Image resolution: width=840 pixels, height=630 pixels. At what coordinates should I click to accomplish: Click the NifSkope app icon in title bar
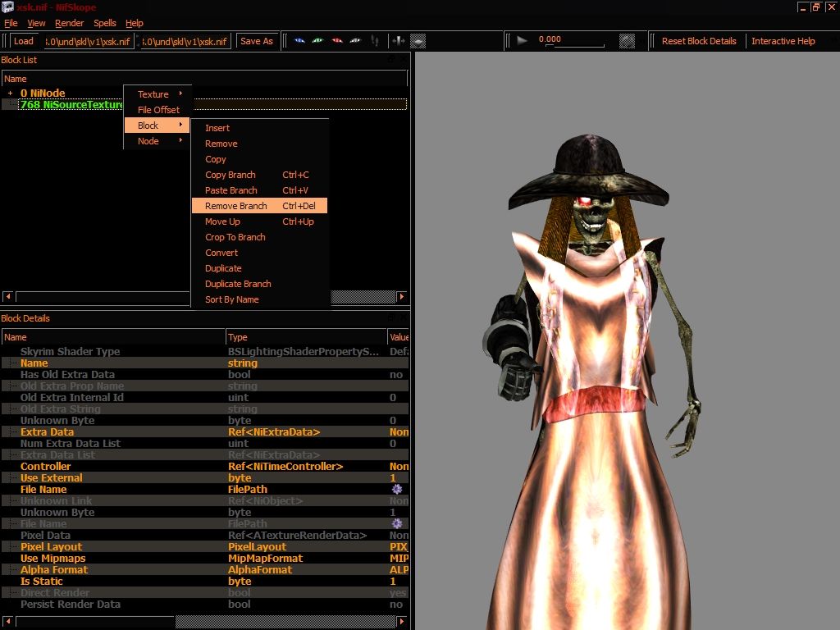(x=7, y=7)
